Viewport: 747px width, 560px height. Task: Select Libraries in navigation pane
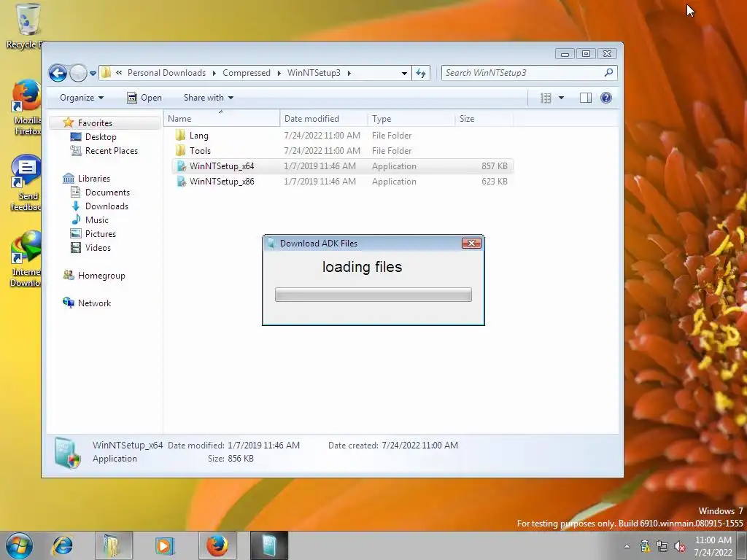94,178
